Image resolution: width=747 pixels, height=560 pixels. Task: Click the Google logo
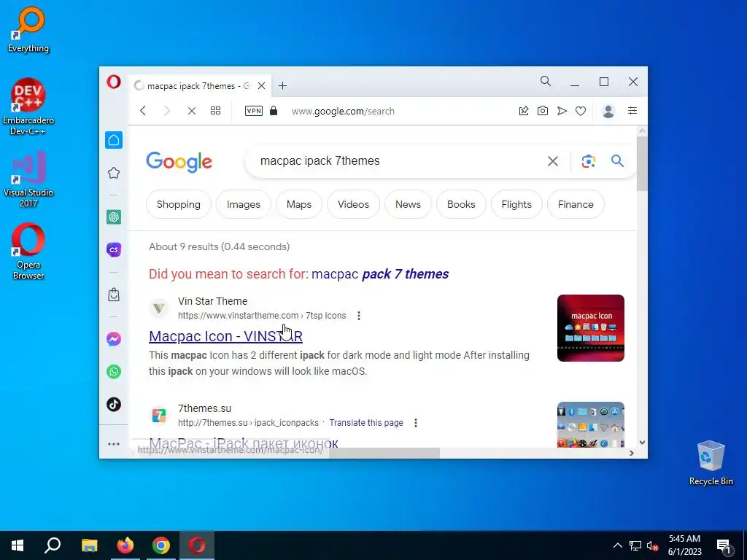tap(179, 162)
